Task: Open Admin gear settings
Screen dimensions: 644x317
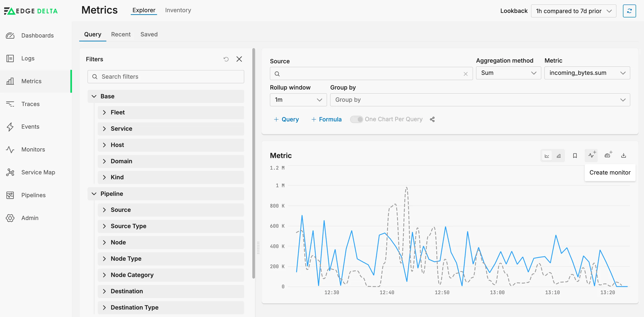Action: [x=10, y=218]
